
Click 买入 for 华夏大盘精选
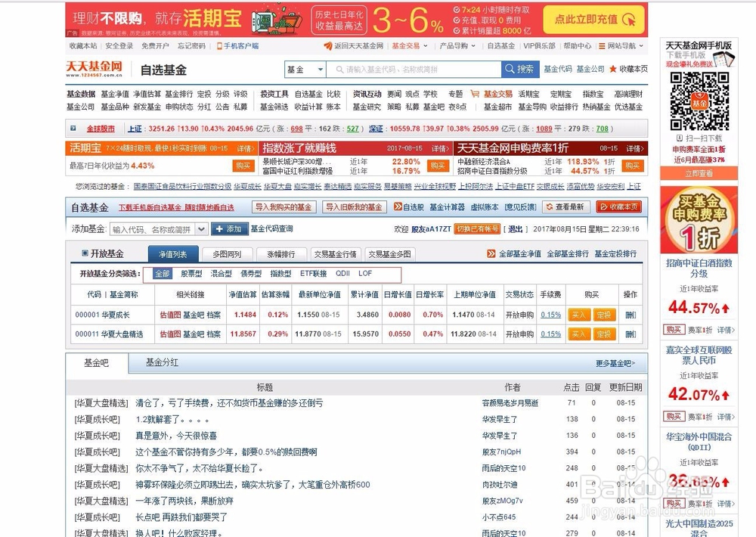[x=579, y=334]
